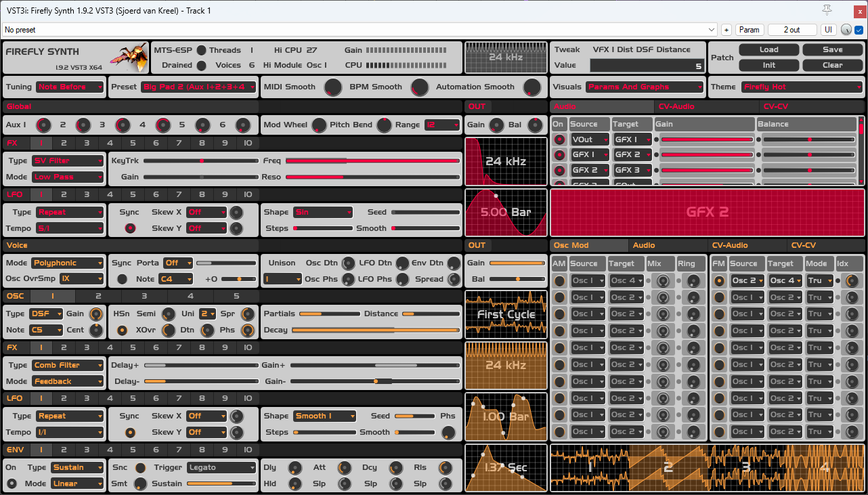Toggle the voice LFO Sync button
Screen dimensions: 868x495
[x=129, y=432]
